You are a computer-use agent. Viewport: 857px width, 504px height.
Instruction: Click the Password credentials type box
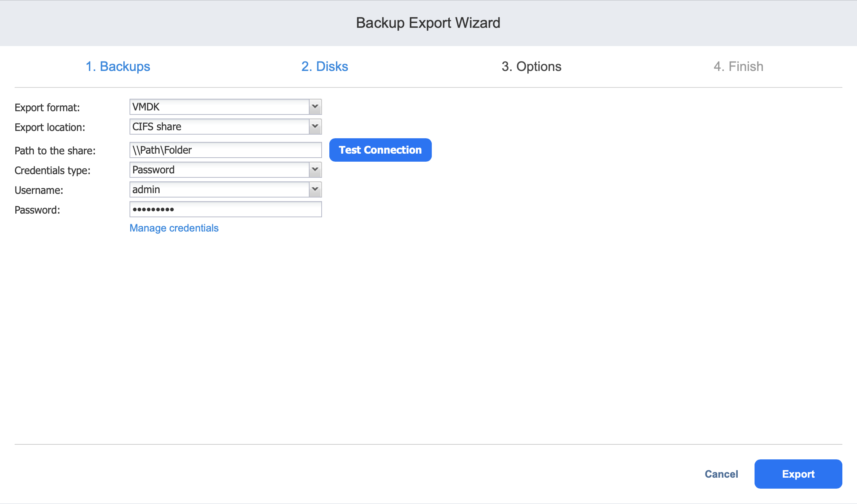pos(220,170)
